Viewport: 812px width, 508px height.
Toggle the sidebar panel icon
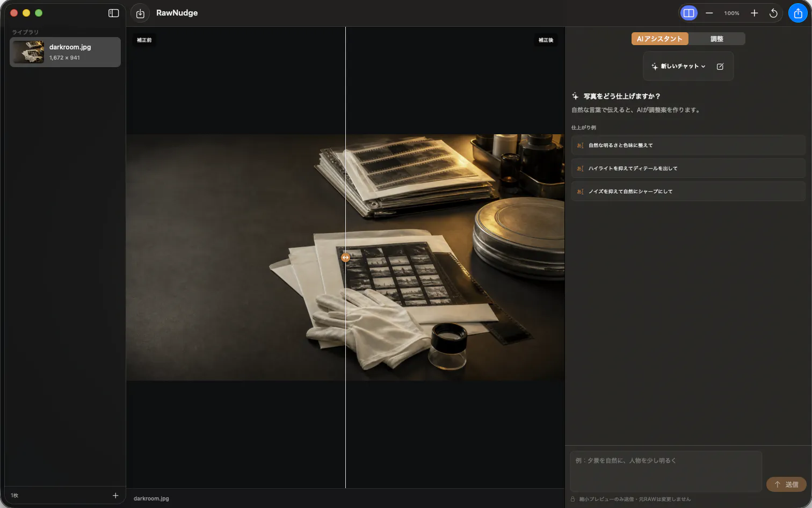tap(113, 13)
